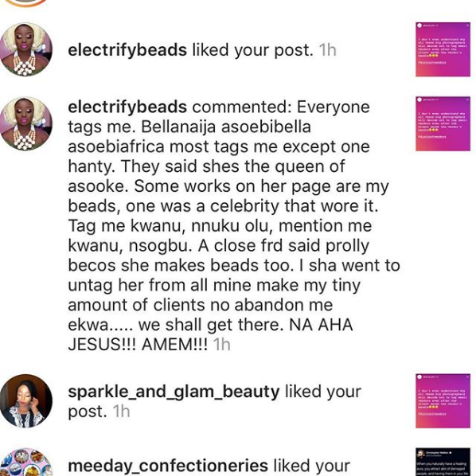Click electrifybeads username in the liked-post row

tap(127, 50)
